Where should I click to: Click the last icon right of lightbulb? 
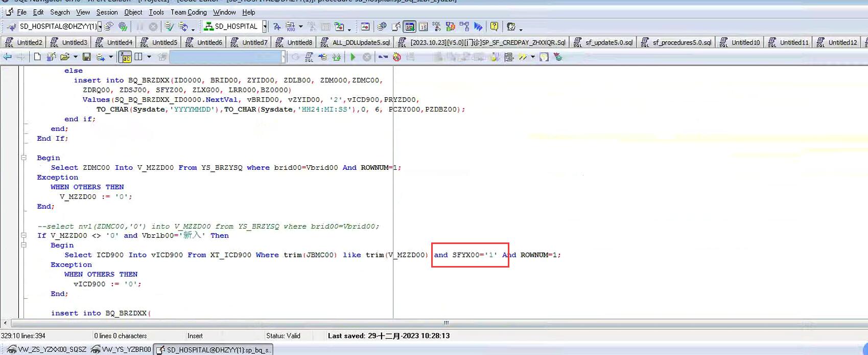pyautogui.click(x=558, y=57)
